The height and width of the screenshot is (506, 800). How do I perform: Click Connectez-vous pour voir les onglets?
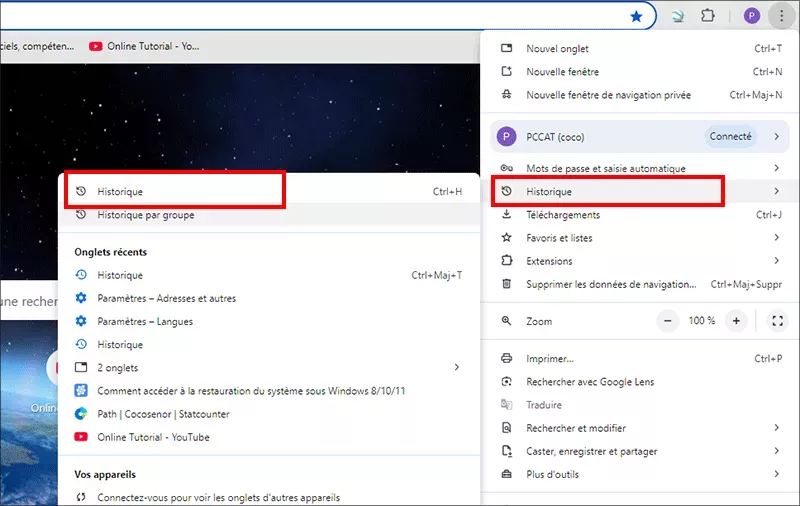pyautogui.click(x=269, y=497)
